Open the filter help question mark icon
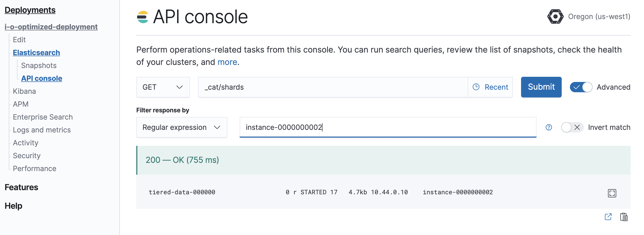644x235 pixels. 549,127
